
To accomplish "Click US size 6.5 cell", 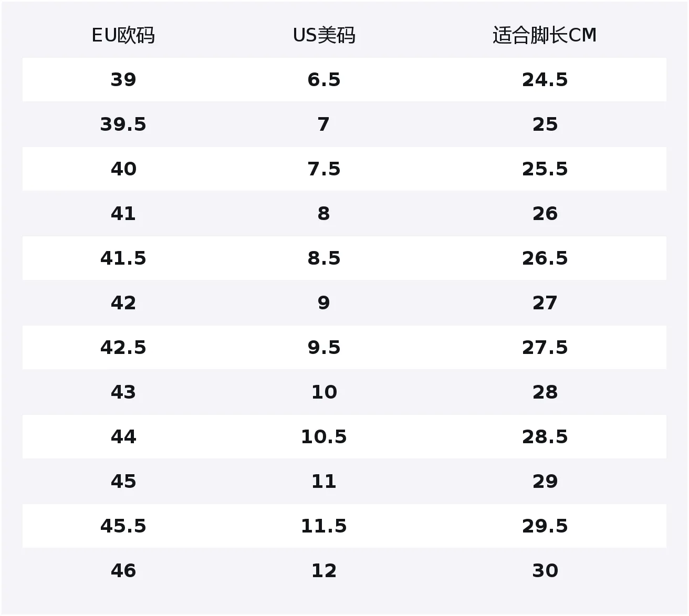I will (x=324, y=80).
